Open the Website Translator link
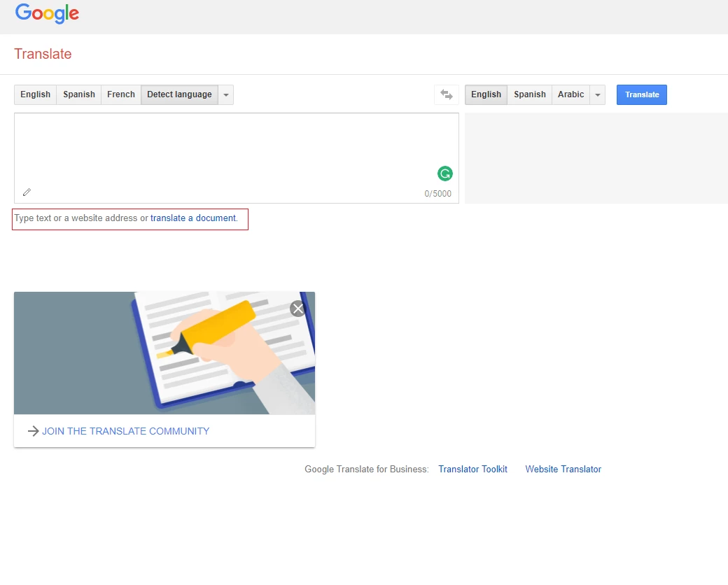728x585 pixels. click(563, 470)
